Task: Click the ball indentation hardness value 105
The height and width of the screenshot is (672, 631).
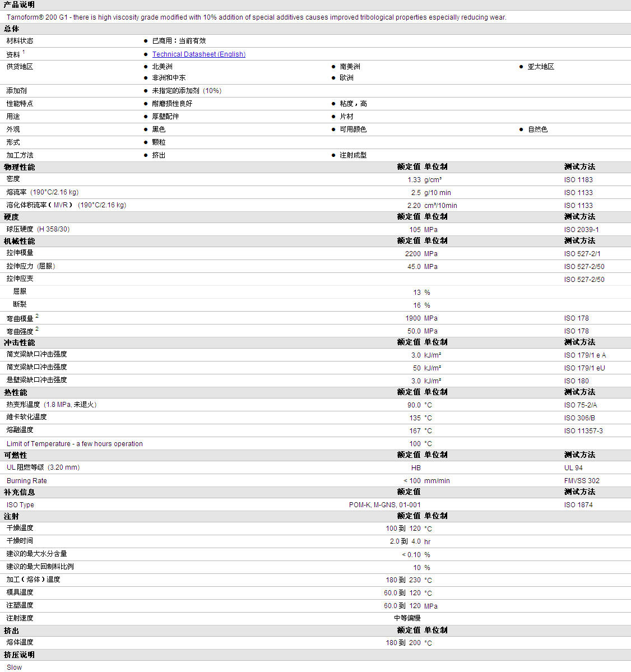Action: pos(415,229)
